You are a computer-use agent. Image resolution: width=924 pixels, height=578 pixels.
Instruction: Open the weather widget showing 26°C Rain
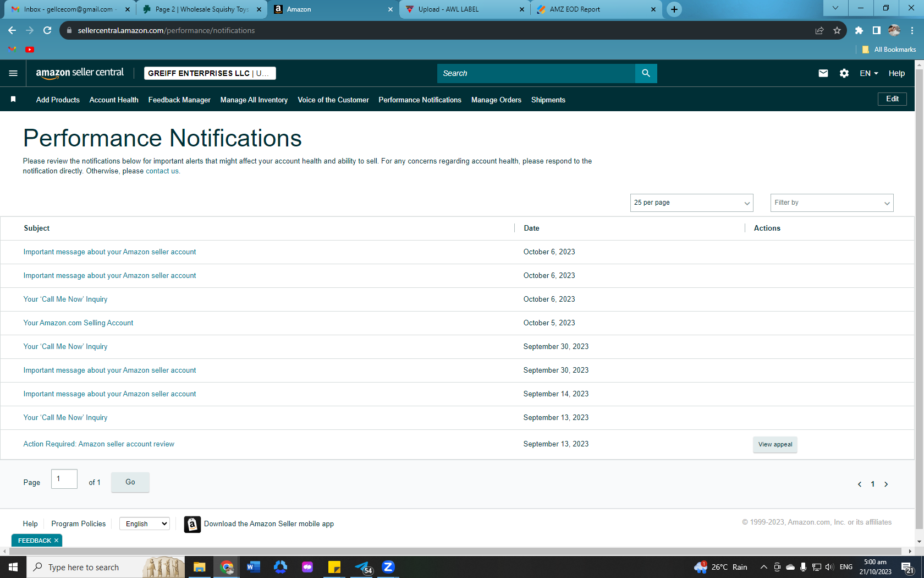coord(721,567)
